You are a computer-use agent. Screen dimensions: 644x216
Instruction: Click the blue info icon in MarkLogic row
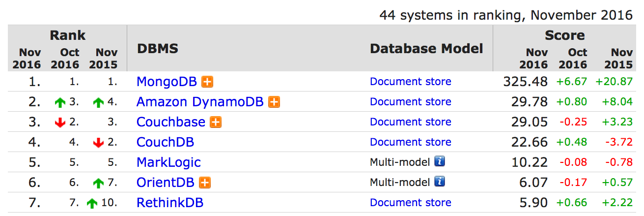point(440,161)
